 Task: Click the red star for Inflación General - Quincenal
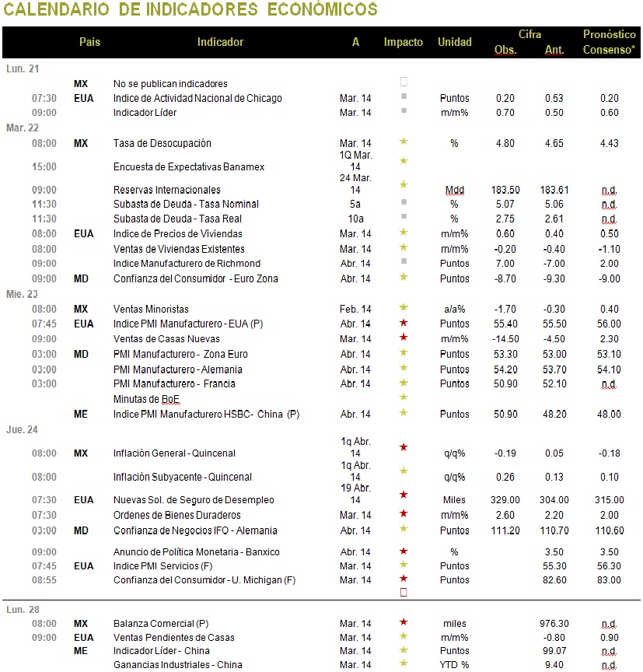tap(403, 447)
